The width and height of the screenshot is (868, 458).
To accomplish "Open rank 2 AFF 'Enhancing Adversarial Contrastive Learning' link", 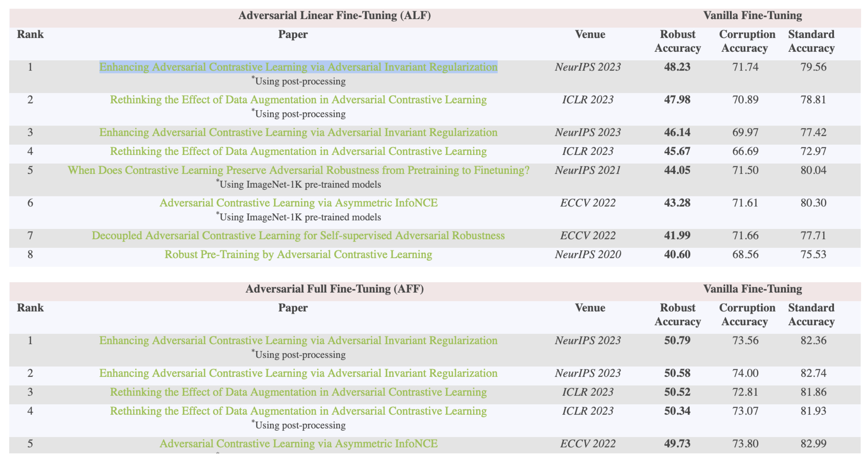I will tap(298, 373).
